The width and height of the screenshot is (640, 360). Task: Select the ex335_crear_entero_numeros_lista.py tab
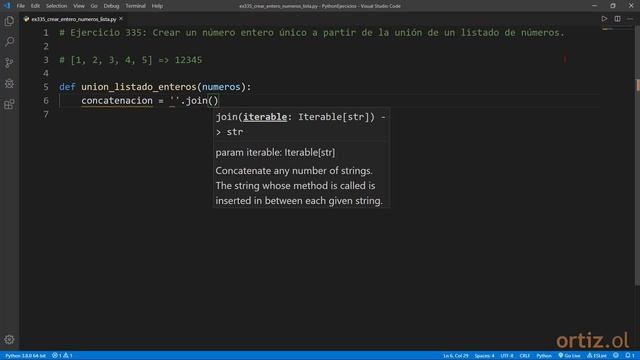point(73,19)
